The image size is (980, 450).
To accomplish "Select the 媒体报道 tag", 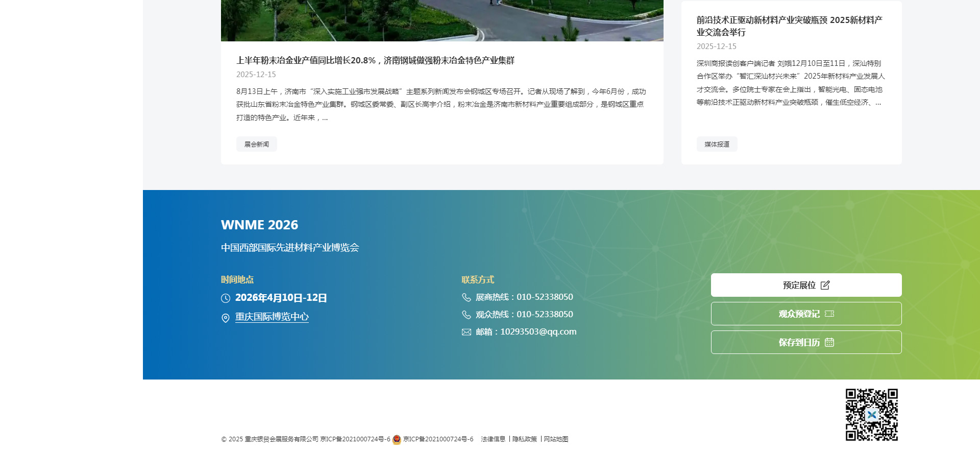I will coord(717,145).
